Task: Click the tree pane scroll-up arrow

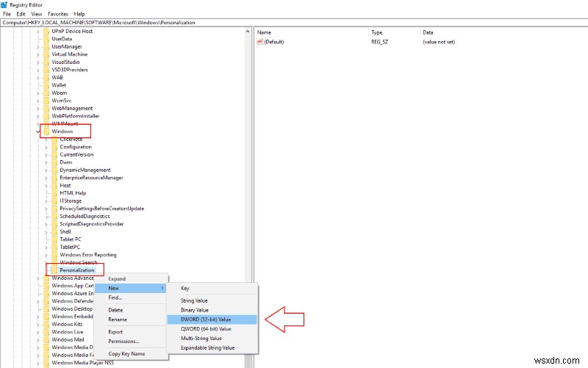Action: click(x=248, y=32)
